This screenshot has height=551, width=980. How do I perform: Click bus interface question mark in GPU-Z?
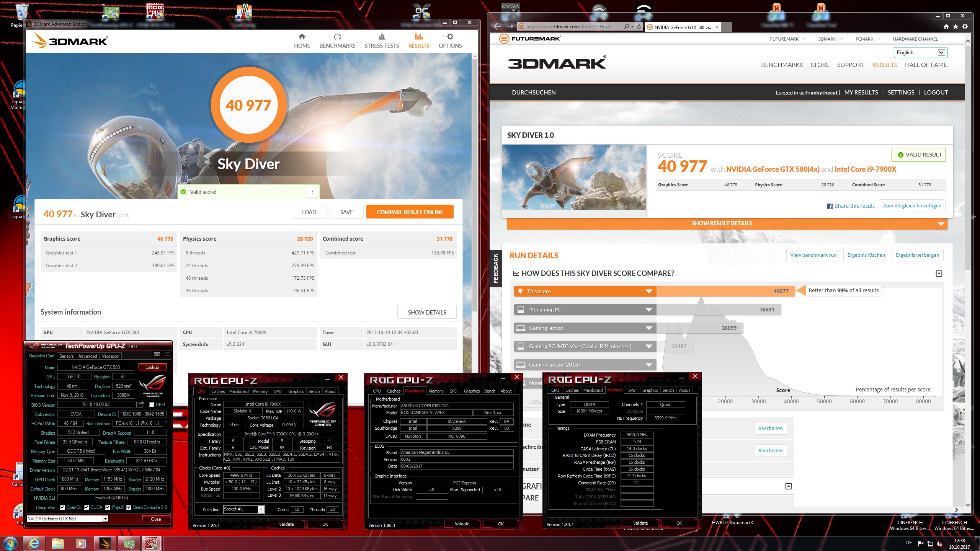(165, 423)
